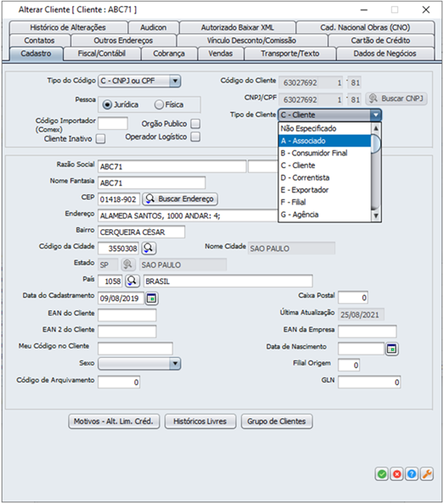Click the EAN da Empresa field
The height and width of the screenshot is (504, 444).
click(368, 332)
